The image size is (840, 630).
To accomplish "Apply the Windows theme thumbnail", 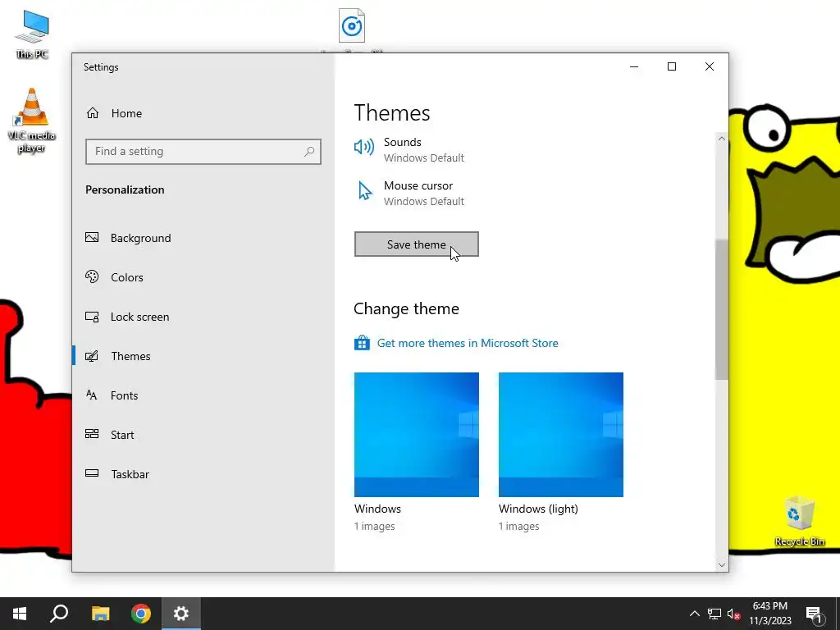I will (x=416, y=435).
